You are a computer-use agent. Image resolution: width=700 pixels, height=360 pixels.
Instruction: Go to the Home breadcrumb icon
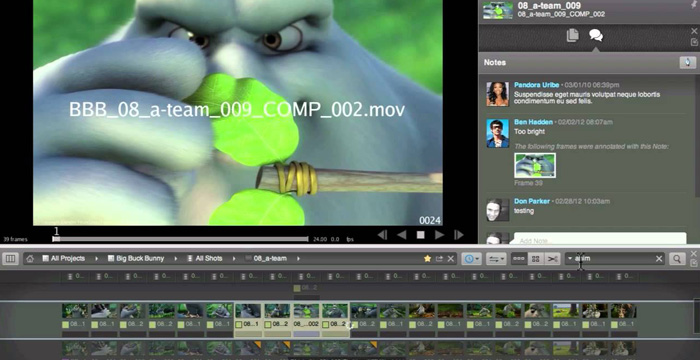point(30,259)
